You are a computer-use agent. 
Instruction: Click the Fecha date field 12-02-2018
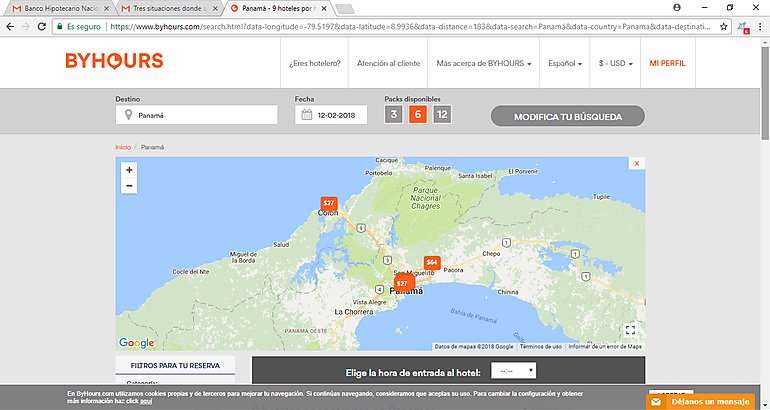click(x=331, y=115)
